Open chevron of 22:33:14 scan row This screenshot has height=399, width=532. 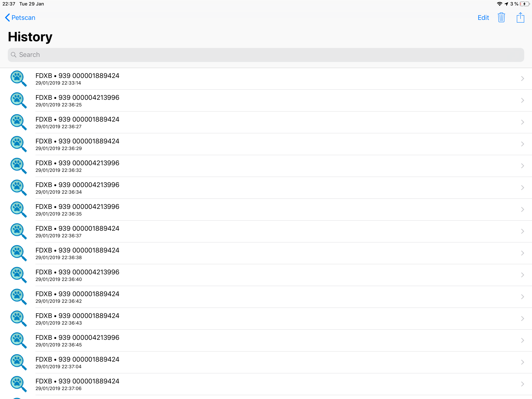pyautogui.click(x=522, y=79)
